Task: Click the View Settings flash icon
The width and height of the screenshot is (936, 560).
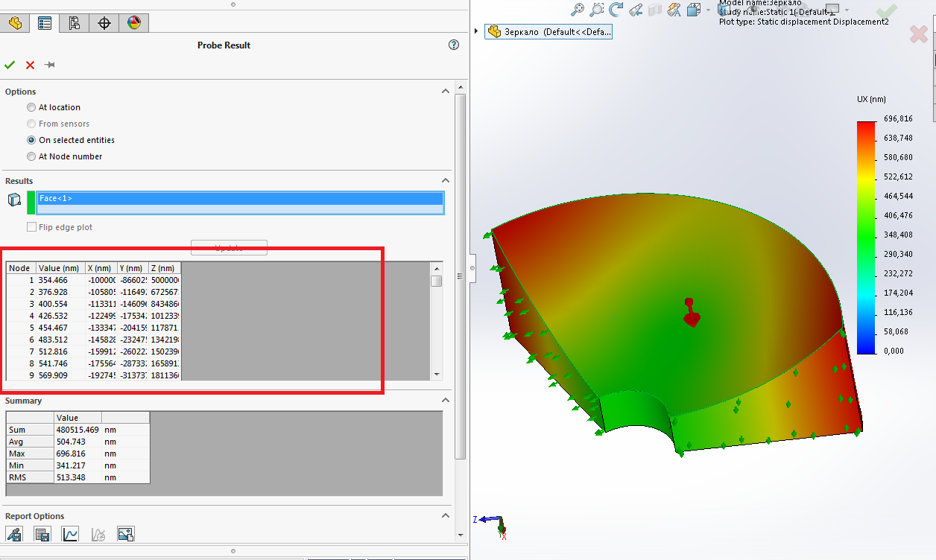Action: 674,10
